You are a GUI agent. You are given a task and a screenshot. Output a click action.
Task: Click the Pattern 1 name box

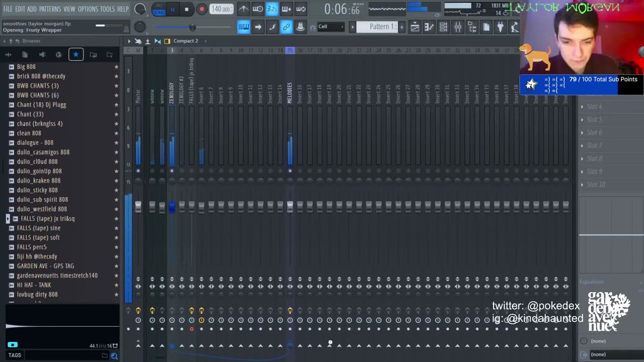coord(377,27)
